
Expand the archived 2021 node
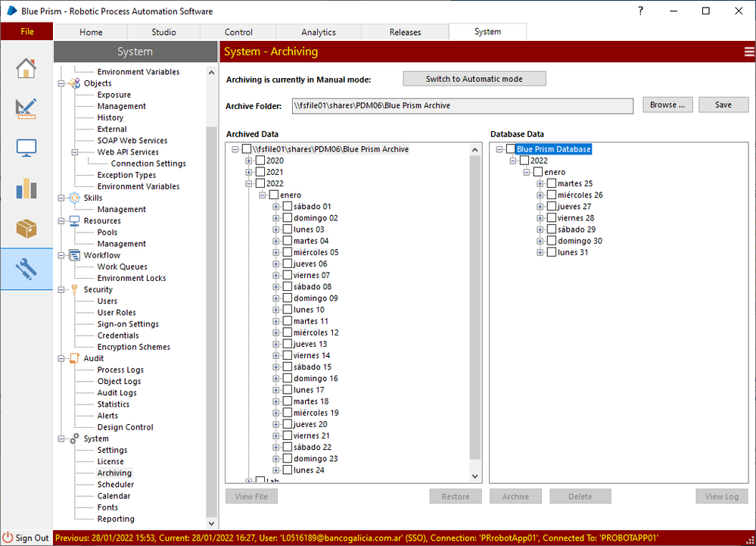click(x=249, y=172)
